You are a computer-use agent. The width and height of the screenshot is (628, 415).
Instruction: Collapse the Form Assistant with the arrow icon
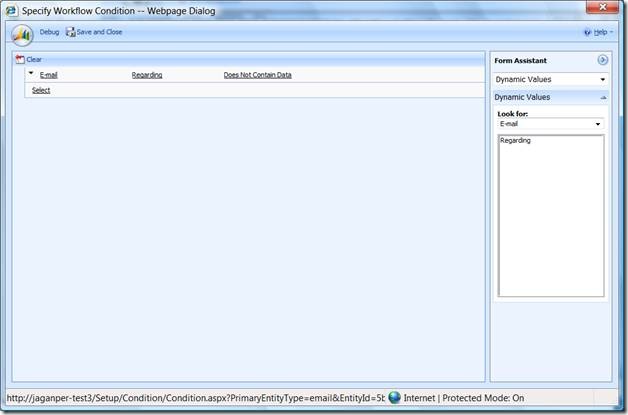point(603,61)
